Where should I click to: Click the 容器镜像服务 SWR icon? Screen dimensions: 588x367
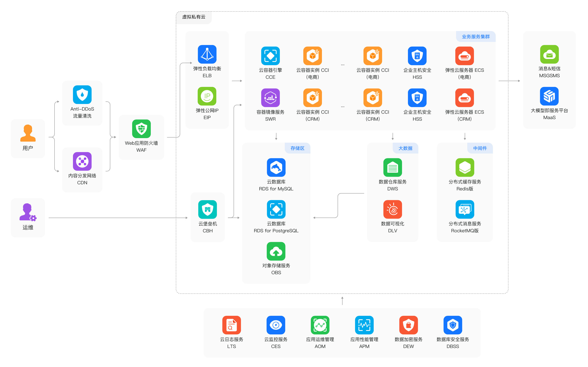click(x=271, y=98)
